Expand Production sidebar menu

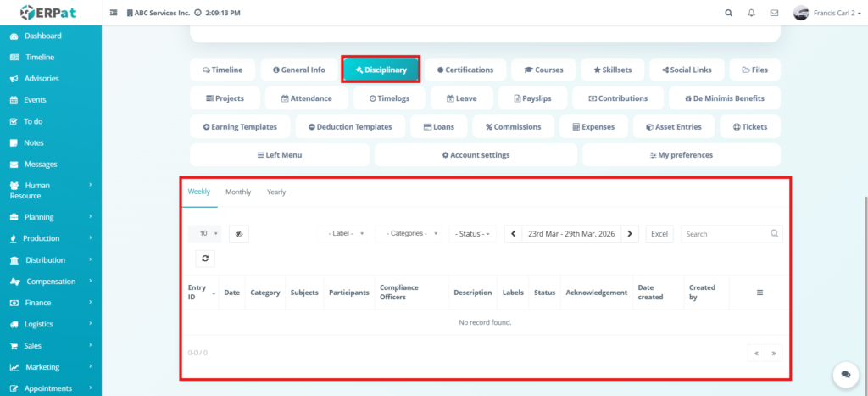coord(50,239)
